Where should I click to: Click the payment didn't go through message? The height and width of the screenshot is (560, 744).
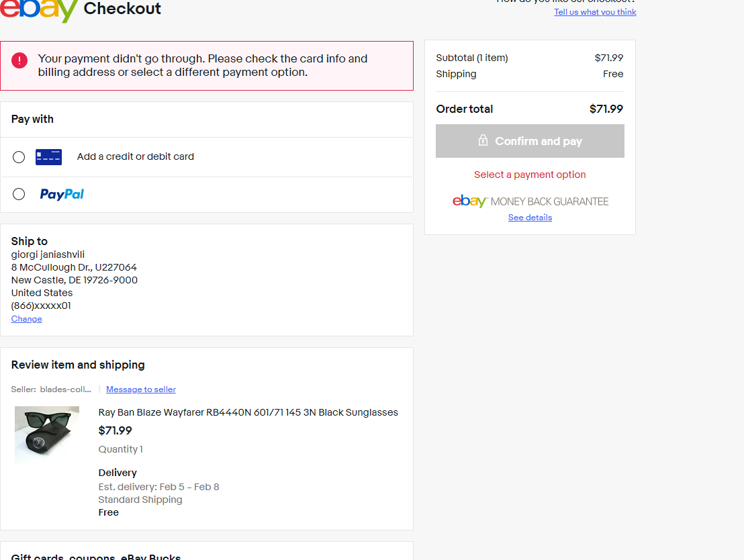click(x=203, y=65)
